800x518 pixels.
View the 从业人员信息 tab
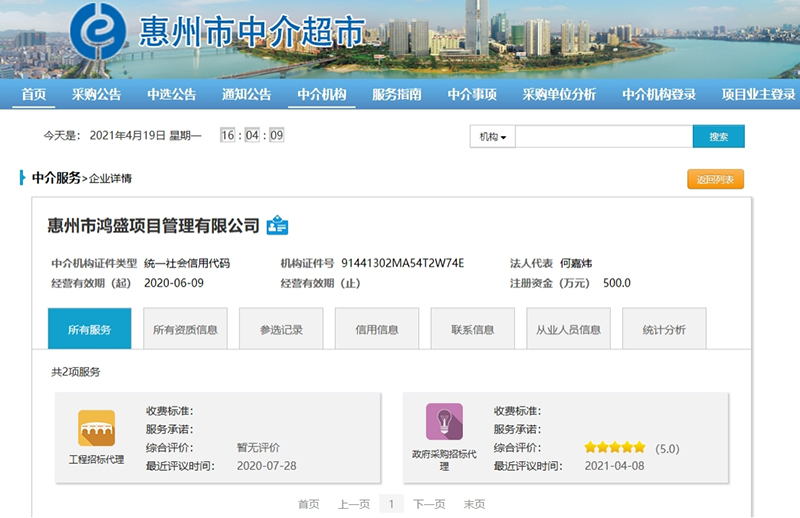pyautogui.click(x=568, y=329)
